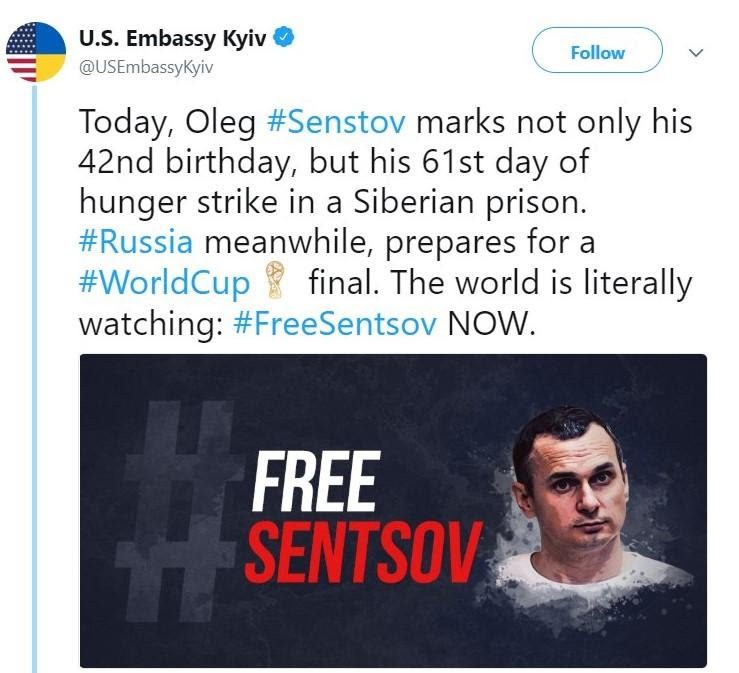This screenshot has width=739, height=673.
Task: Open the U.S. Embassy Kyiv flag avatar
Action: pos(36,52)
